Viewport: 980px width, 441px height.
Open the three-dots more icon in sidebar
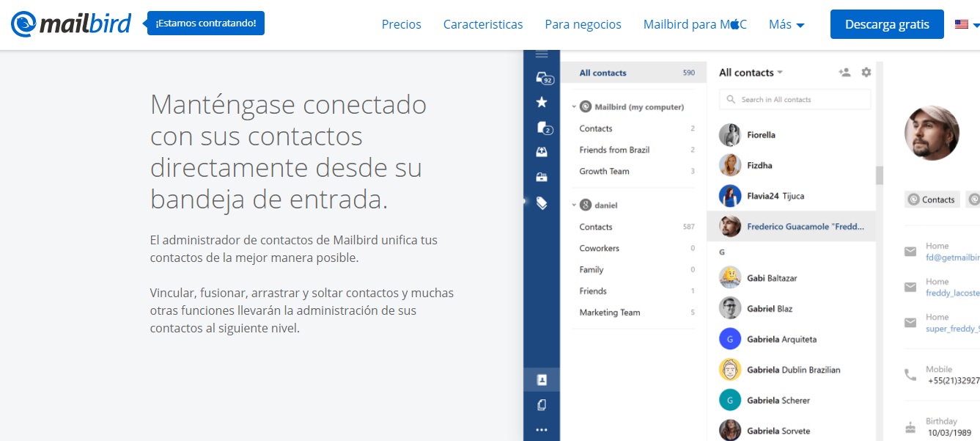point(542,430)
